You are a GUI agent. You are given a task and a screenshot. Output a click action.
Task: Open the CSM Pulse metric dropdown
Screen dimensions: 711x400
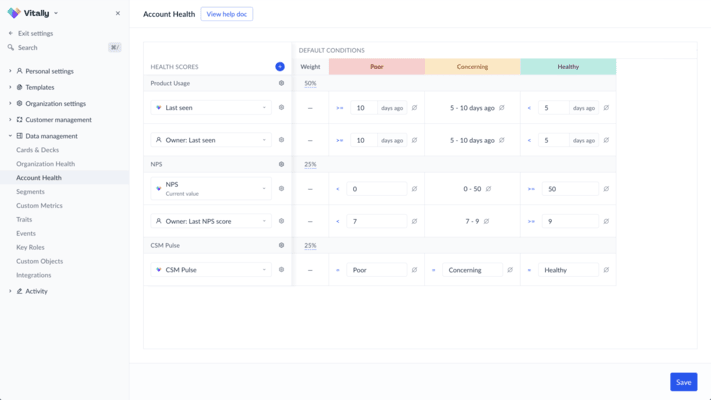tap(211, 269)
